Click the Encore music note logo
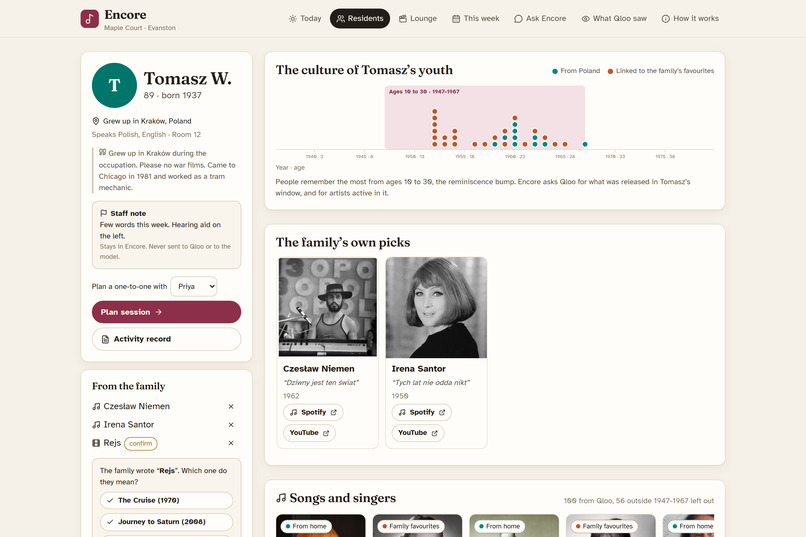The width and height of the screenshot is (806, 537). pos(89,19)
